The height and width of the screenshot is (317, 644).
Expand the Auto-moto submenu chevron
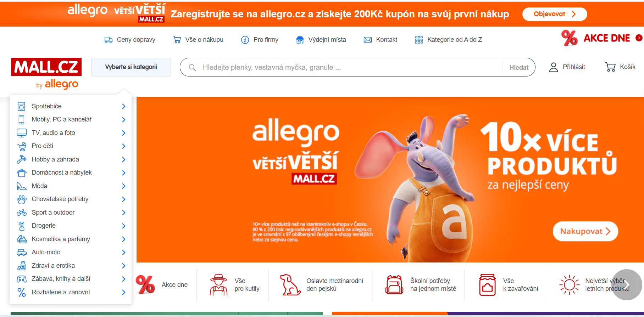(124, 252)
